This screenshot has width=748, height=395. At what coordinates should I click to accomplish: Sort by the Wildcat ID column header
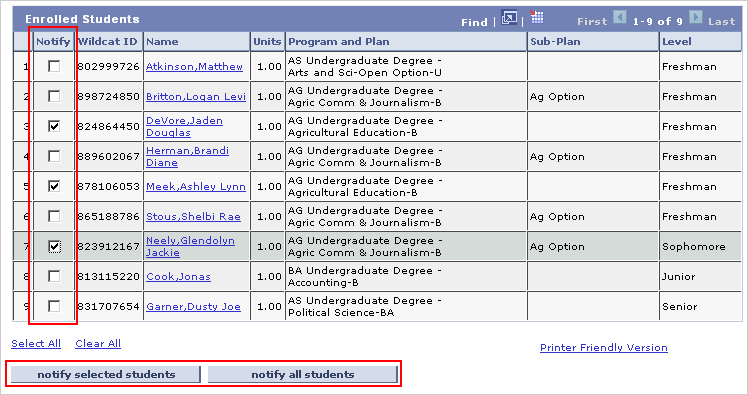(107, 42)
